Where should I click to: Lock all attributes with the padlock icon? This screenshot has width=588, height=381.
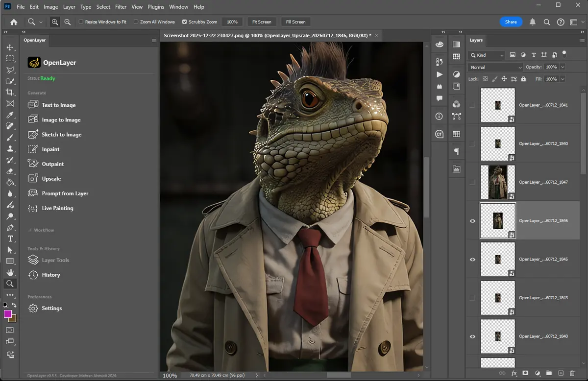click(523, 79)
